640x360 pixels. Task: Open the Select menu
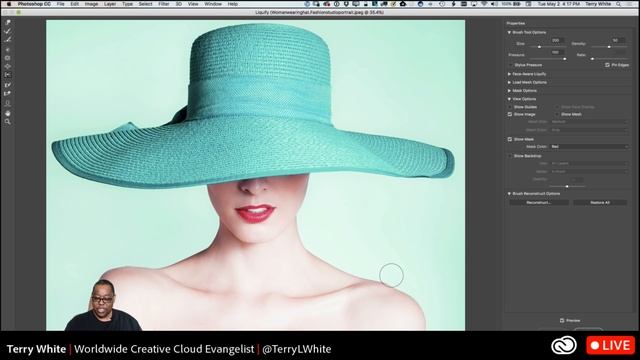(145, 4)
